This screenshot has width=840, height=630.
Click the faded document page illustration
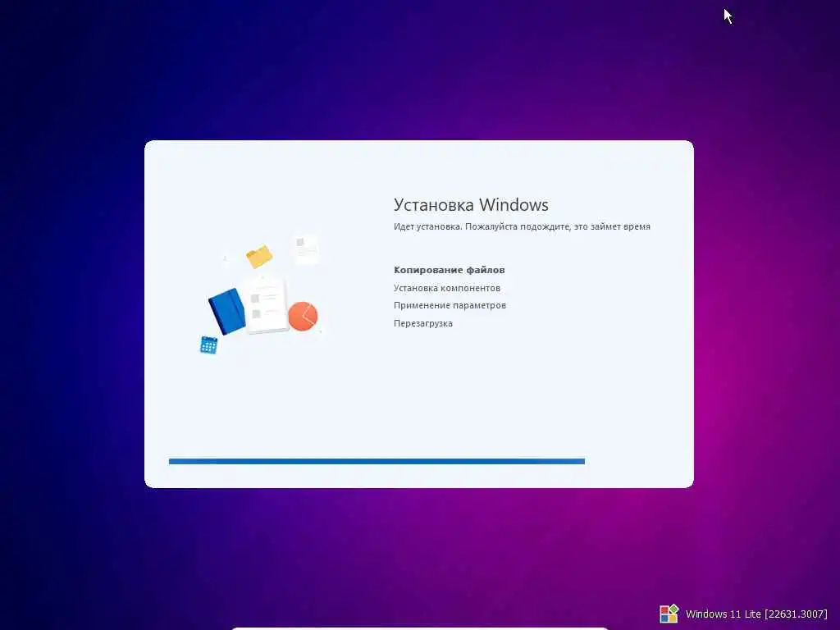(x=307, y=249)
